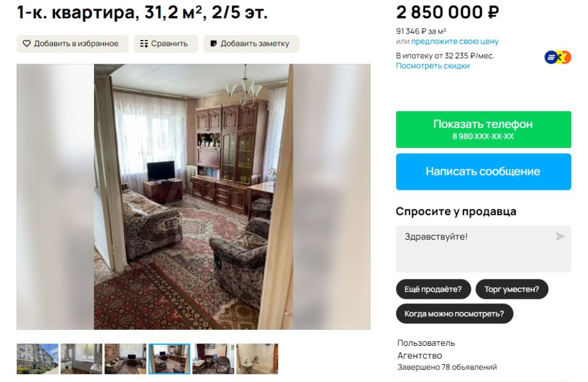Select the highlighted living room thumbnail
The width and height of the screenshot is (588, 382).
(169, 359)
